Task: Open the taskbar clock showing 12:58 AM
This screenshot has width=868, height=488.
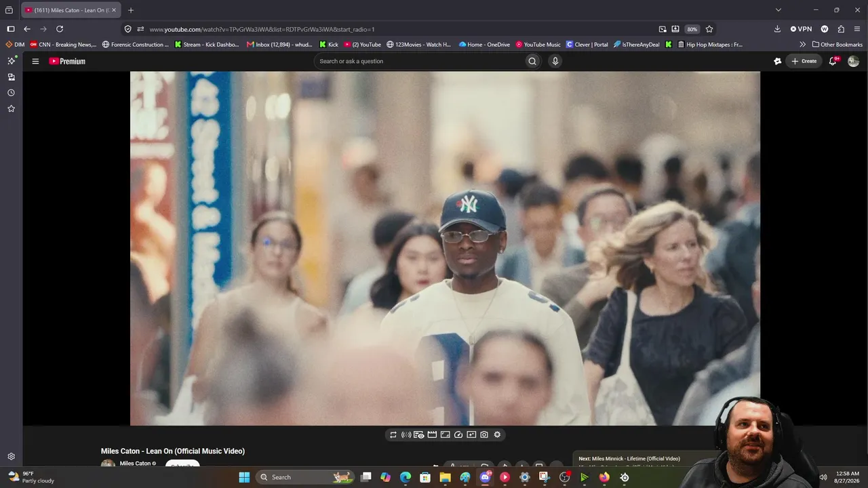Action: 848,477
